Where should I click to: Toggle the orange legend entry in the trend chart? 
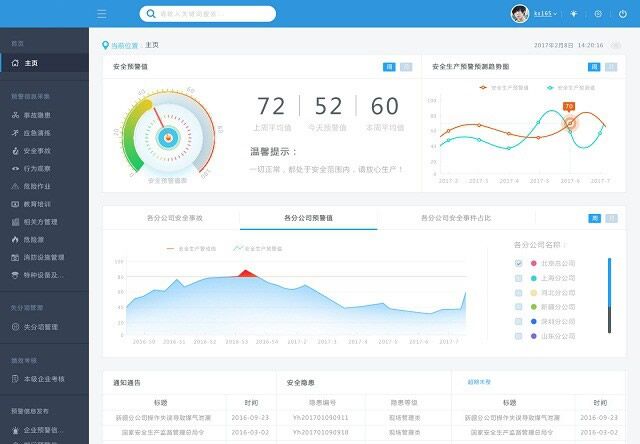click(x=504, y=88)
